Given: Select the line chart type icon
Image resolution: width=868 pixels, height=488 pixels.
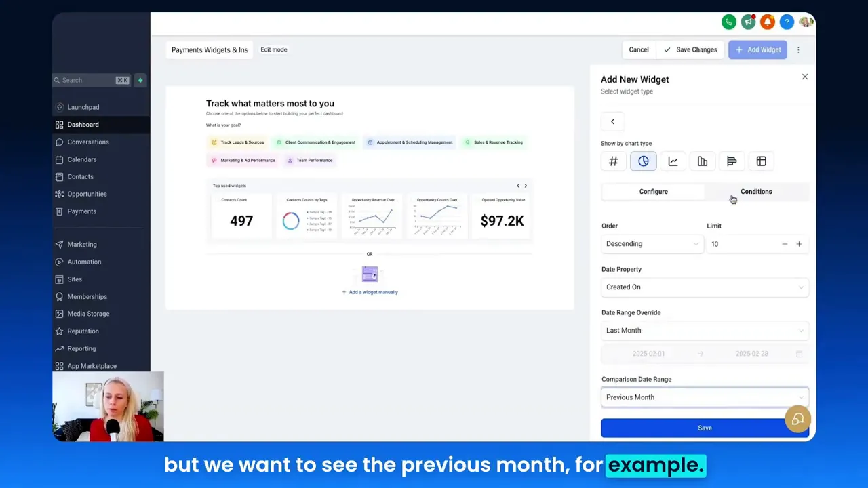Looking at the screenshot, I should pyautogui.click(x=673, y=161).
